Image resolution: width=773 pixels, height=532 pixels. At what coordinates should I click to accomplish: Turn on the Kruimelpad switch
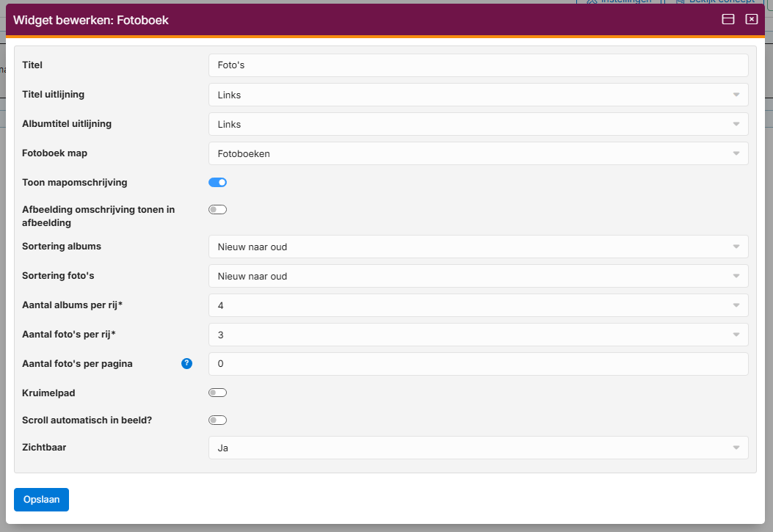click(218, 393)
